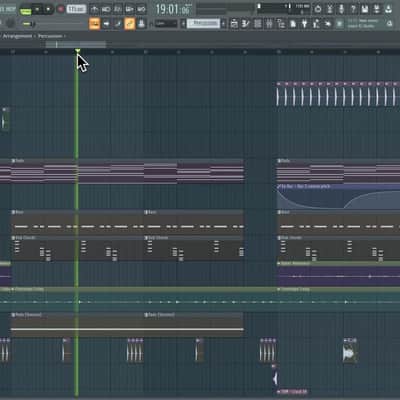Click the arrow icon after the tempo tapper
This screenshot has height=400, width=400.
point(328,24)
